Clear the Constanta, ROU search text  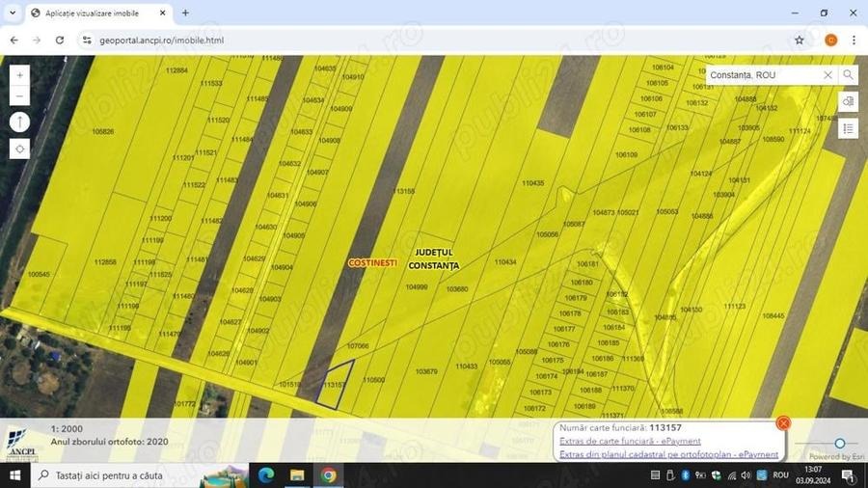(x=827, y=74)
